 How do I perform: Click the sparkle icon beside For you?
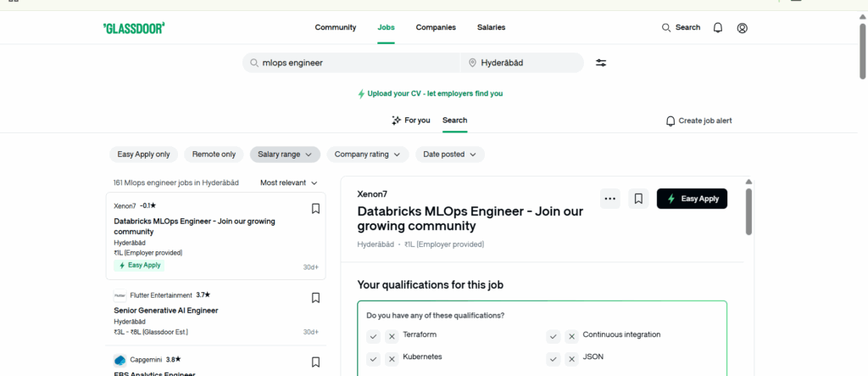click(396, 121)
